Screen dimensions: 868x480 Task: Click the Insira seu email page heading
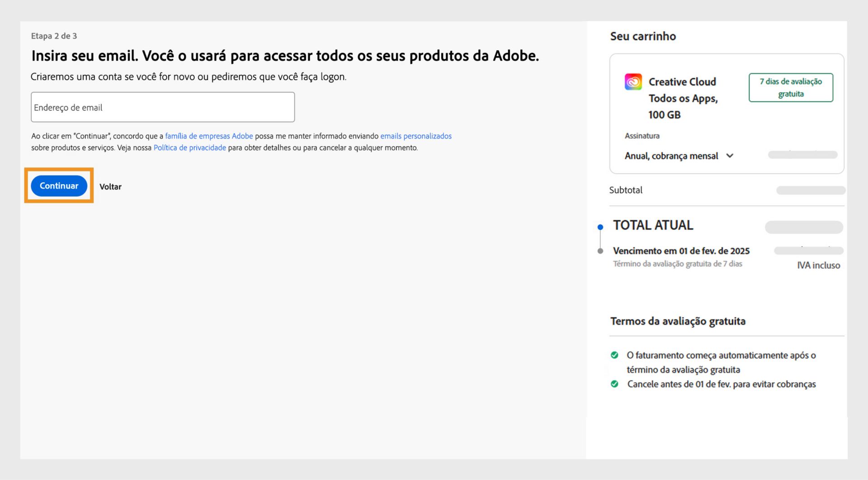click(x=285, y=56)
